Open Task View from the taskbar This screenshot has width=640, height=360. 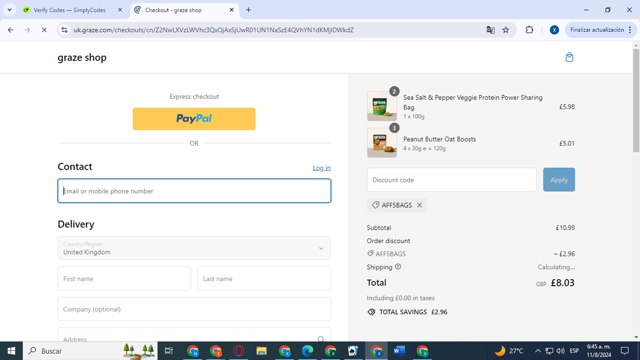[x=169, y=351]
